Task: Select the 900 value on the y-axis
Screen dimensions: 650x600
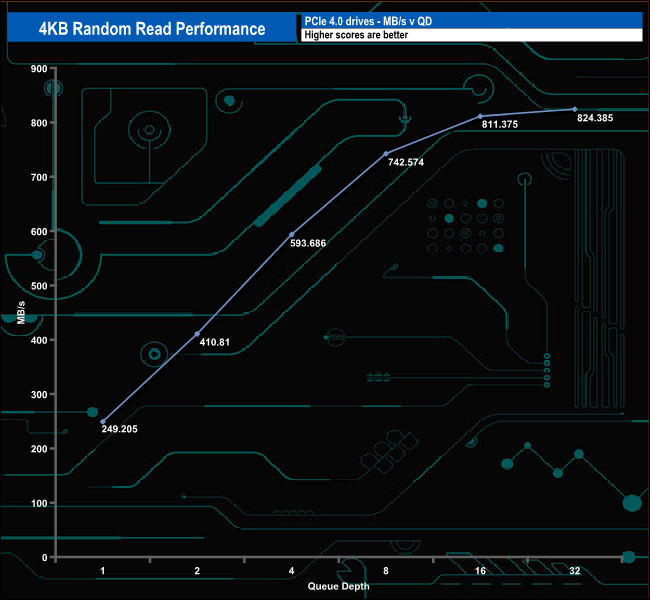Action: pos(39,69)
